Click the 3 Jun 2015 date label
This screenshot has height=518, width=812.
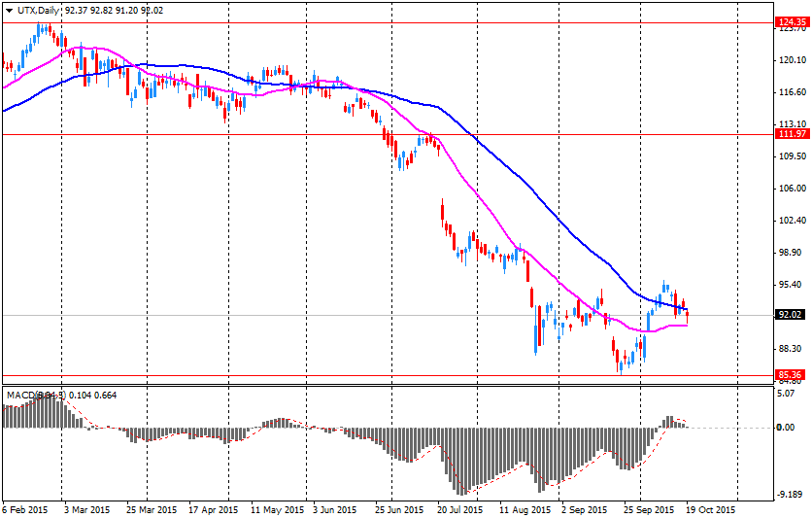(335, 509)
